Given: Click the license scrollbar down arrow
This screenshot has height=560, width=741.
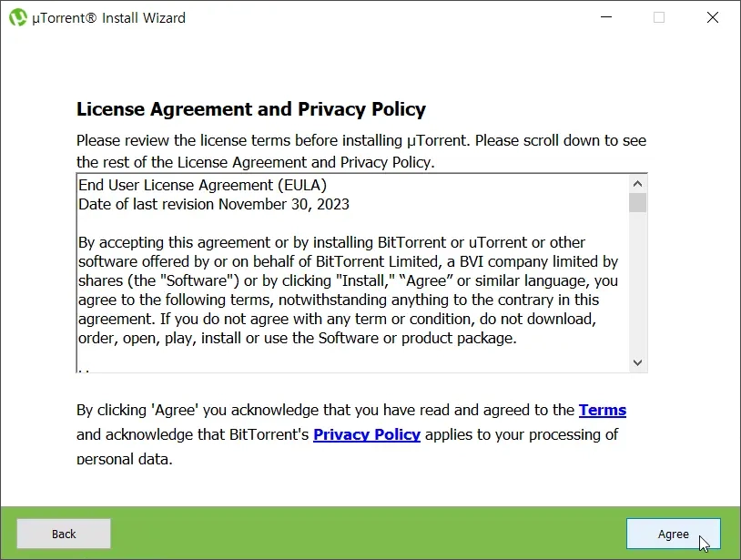Looking at the screenshot, I should (x=637, y=362).
